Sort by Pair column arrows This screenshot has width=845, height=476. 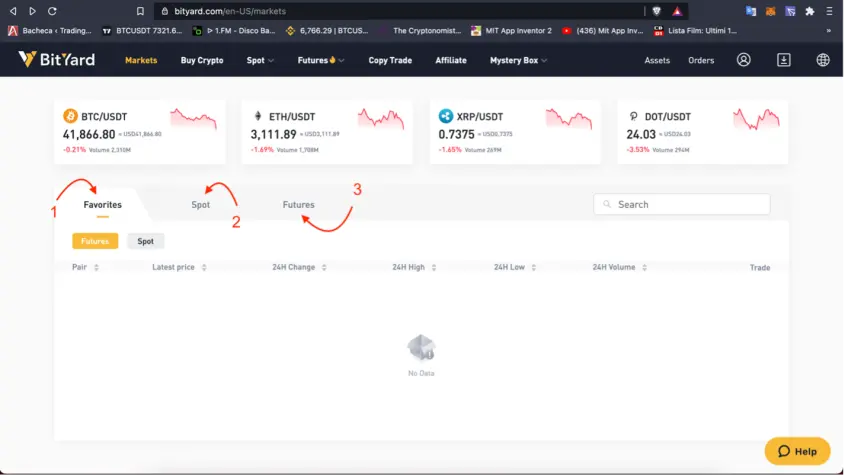coord(96,267)
